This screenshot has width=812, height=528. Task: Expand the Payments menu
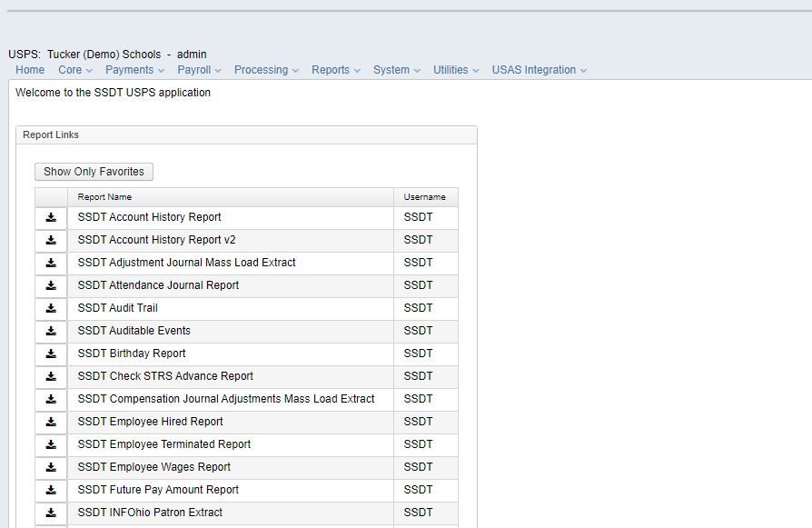click(x=134, y=70)
